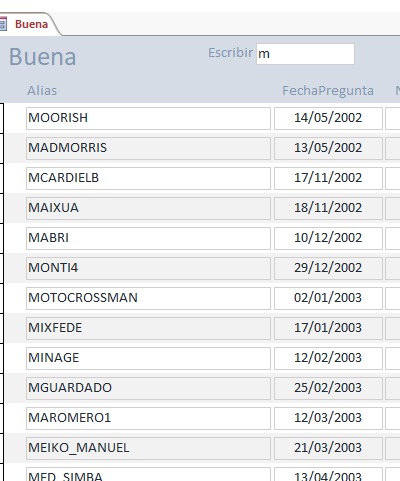Click the MABRI alias field

pyautogui.click(x=148, y=238)
